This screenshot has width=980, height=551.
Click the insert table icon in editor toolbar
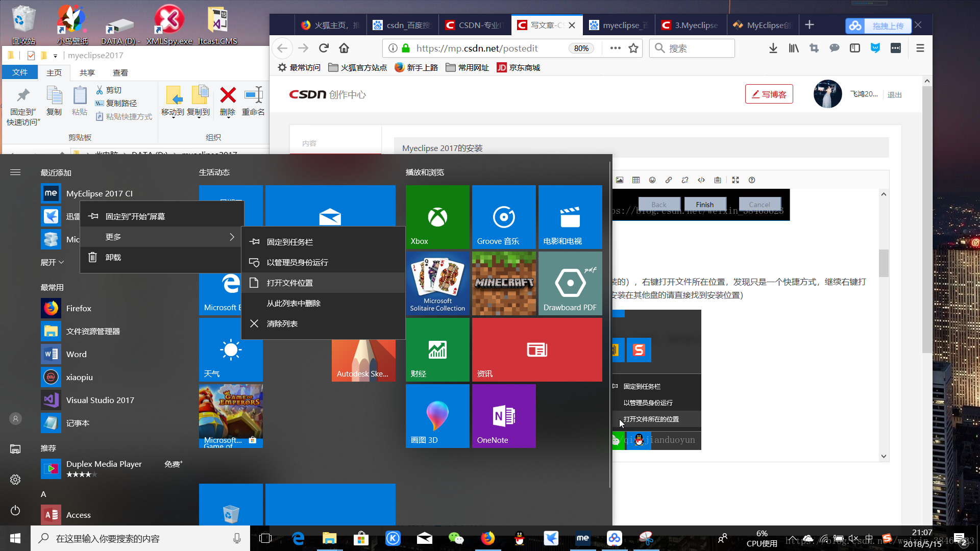(x=636, y=180)
